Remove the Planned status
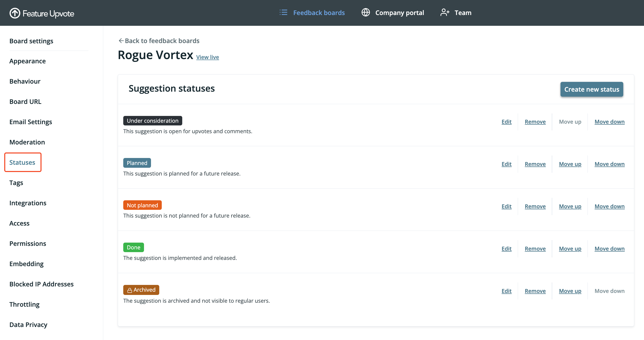Screen dimensions: 644x340 (x=535, y=164)
